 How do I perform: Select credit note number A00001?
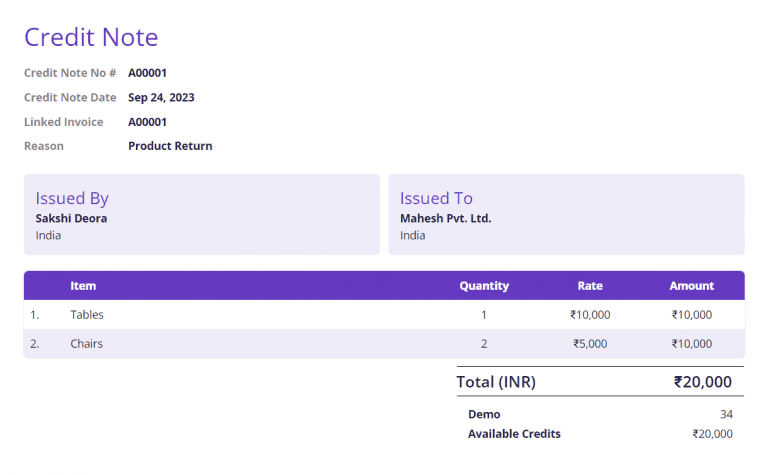pyautogui.click(x=147, y=73)
